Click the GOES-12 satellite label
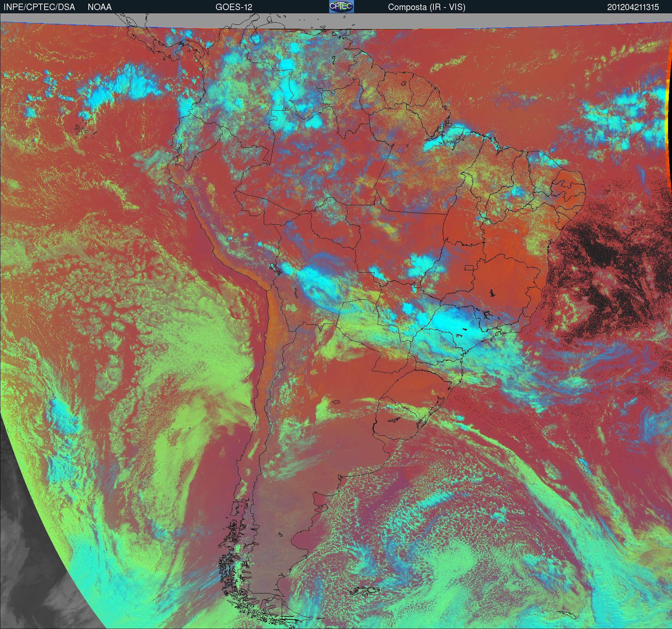This screenshot has width=672, height=629. [234, 7]
